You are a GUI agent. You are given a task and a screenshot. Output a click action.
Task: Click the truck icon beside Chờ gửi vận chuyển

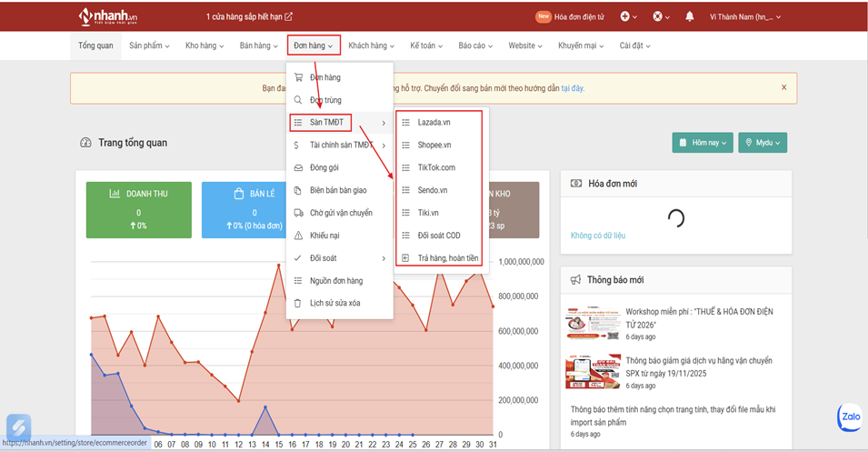pyautogui.click(x=298, y=213)
